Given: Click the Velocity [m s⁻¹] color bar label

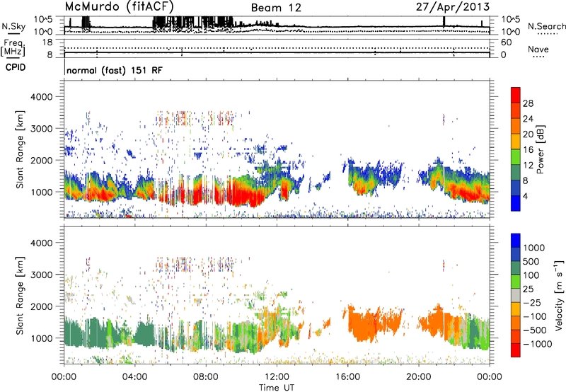Looking at the screenshot, I should pyautogui.click(x=559, y=295).
